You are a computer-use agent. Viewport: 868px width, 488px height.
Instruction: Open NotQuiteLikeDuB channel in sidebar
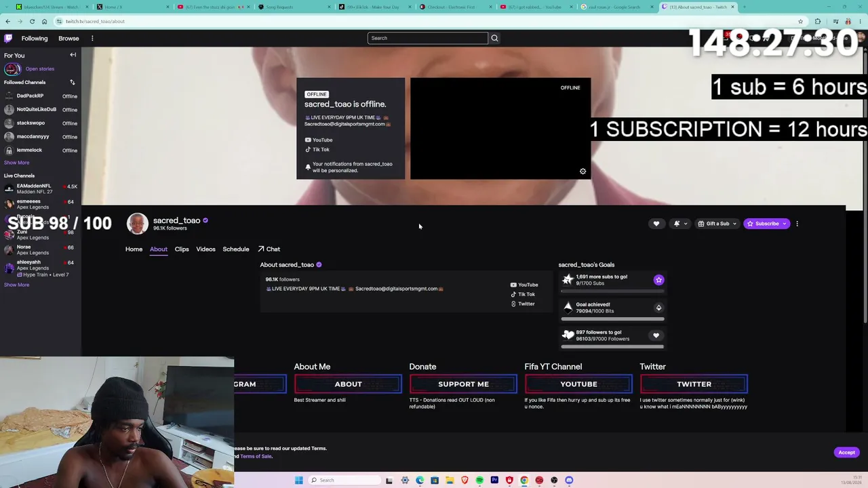(41, 110)
